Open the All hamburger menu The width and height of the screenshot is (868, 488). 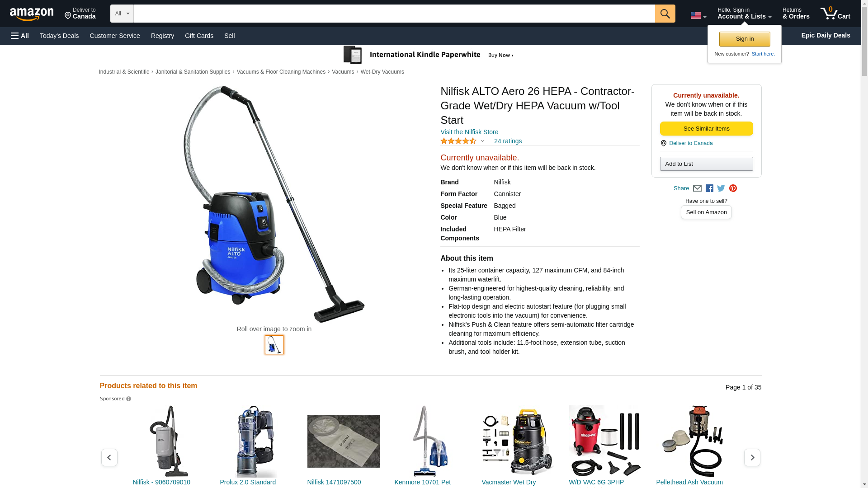pos(20,36)
